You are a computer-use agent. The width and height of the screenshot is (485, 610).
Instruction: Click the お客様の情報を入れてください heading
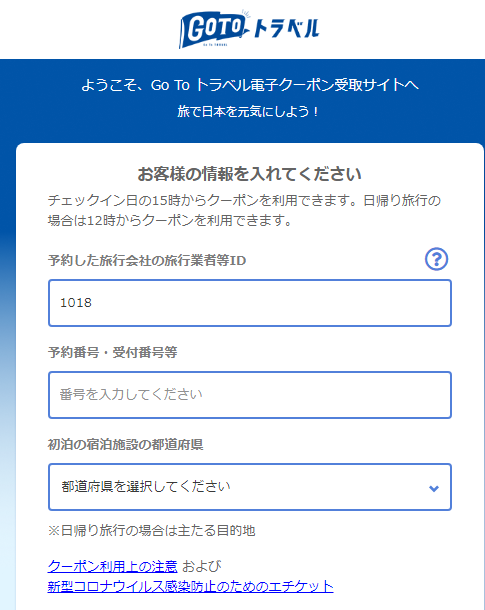[249, 174]
